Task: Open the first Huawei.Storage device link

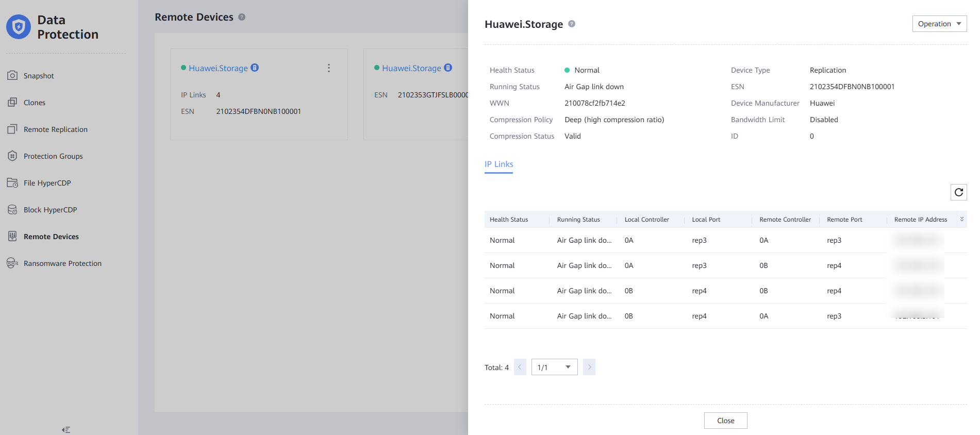Action: pos(218,68)
